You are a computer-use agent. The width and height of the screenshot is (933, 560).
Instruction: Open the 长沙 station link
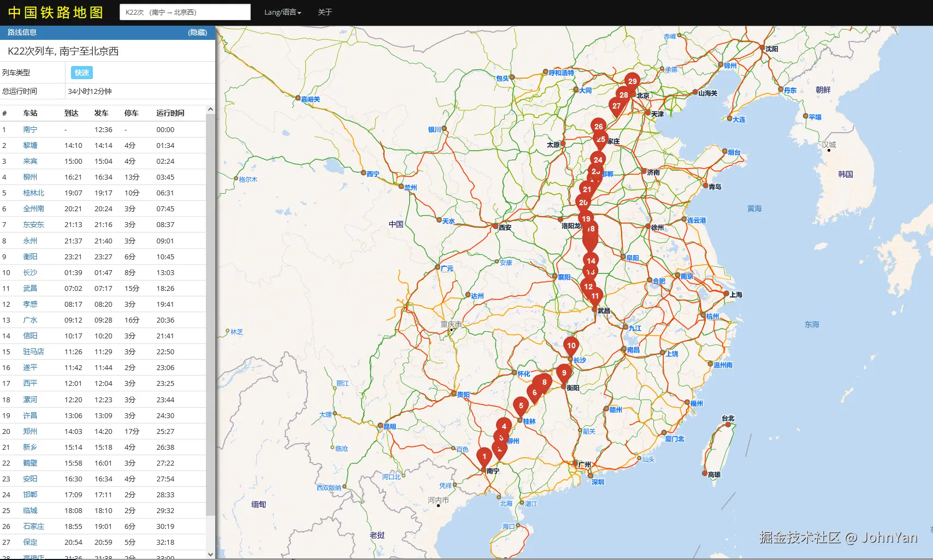(x=30, y=273)
